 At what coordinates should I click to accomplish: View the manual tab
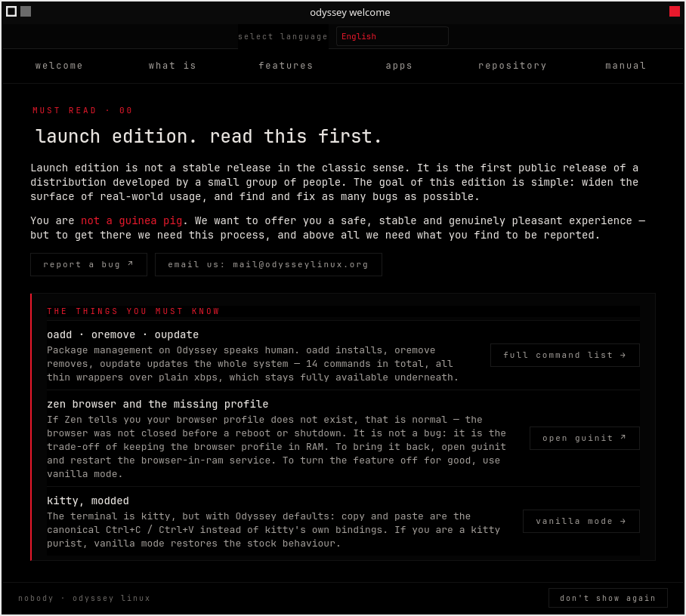point(626,66)
